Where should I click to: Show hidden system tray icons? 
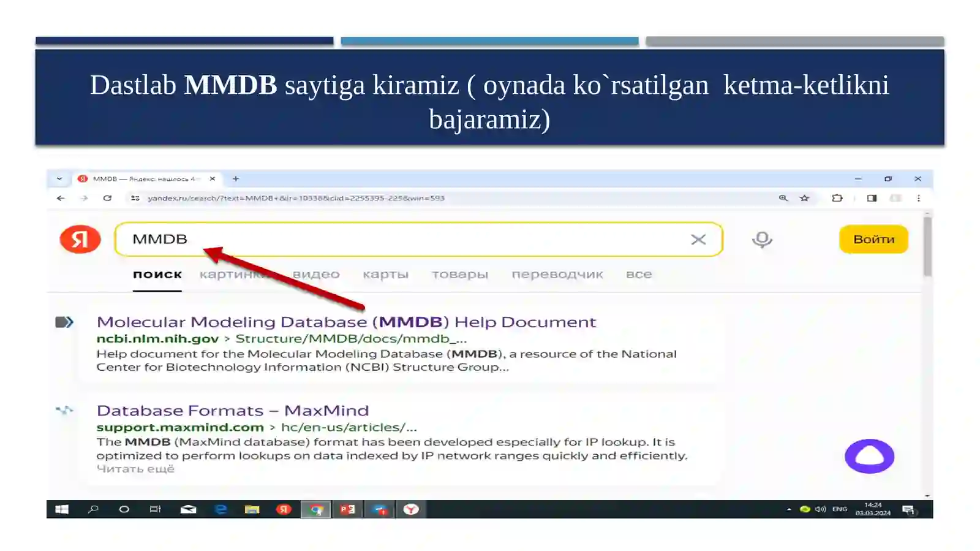(789, 509)
